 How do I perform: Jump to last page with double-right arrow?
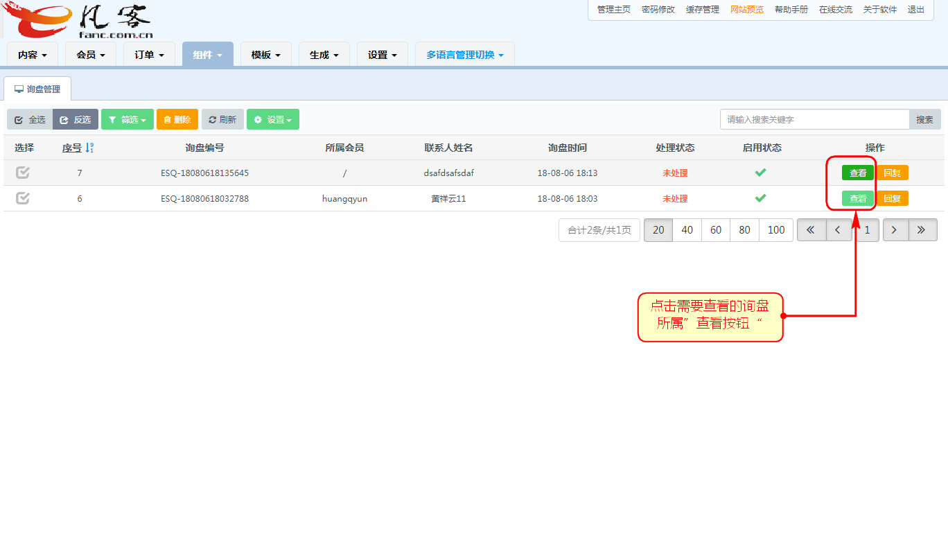(x=922, y=230)
